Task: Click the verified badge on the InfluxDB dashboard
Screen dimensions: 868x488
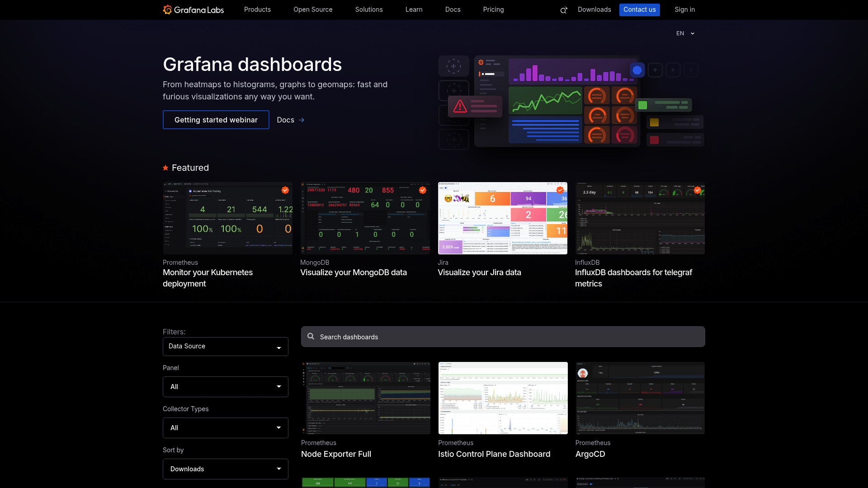Action: click(x=697, y=190)
